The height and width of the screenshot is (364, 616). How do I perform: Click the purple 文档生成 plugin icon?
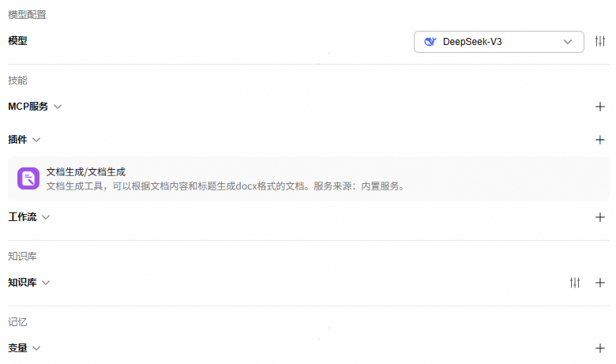[x=28, y=178]
